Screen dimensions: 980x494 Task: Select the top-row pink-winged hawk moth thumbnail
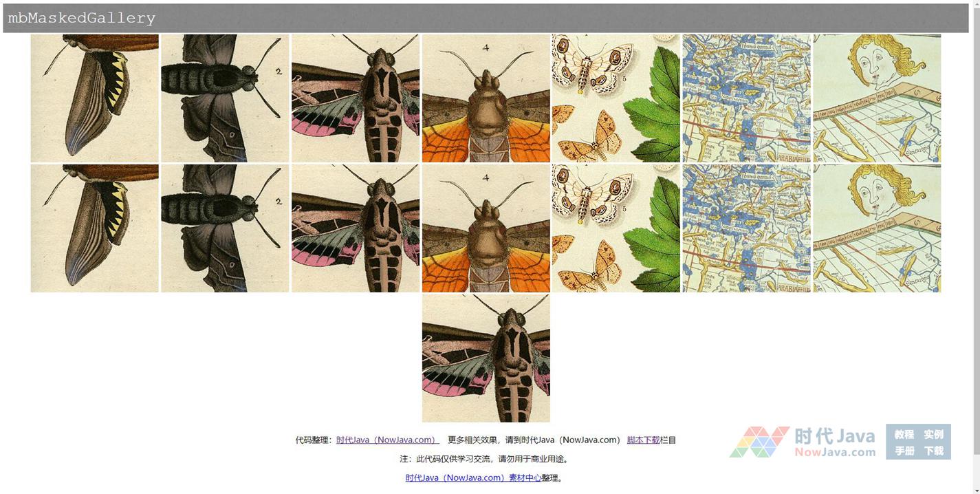click(356, 98)
